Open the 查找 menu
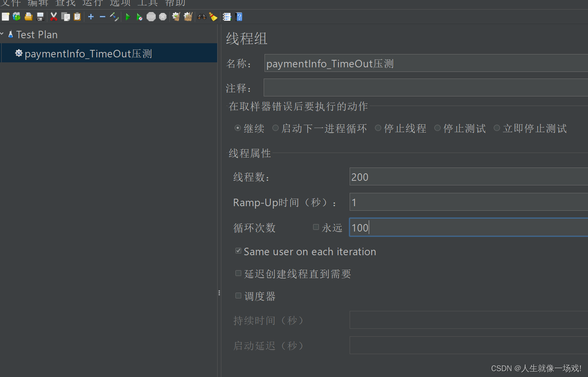The image size is (588, 377). (x=66, y=3)
